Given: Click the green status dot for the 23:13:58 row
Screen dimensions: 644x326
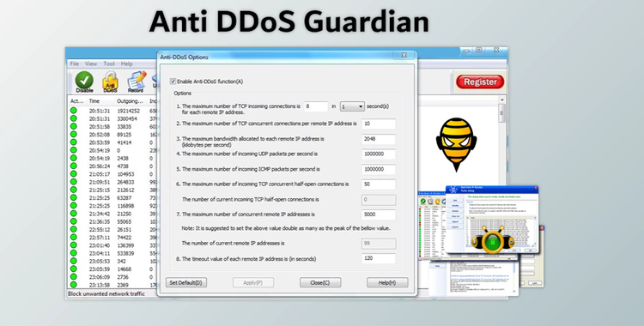Looking at the screenshot, I should coord(74,285).
